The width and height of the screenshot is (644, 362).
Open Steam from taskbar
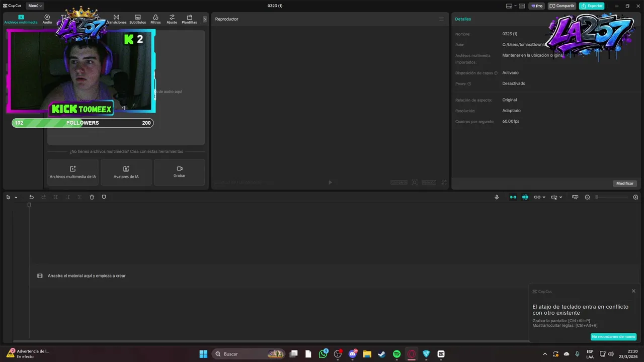tap(382, 354)
